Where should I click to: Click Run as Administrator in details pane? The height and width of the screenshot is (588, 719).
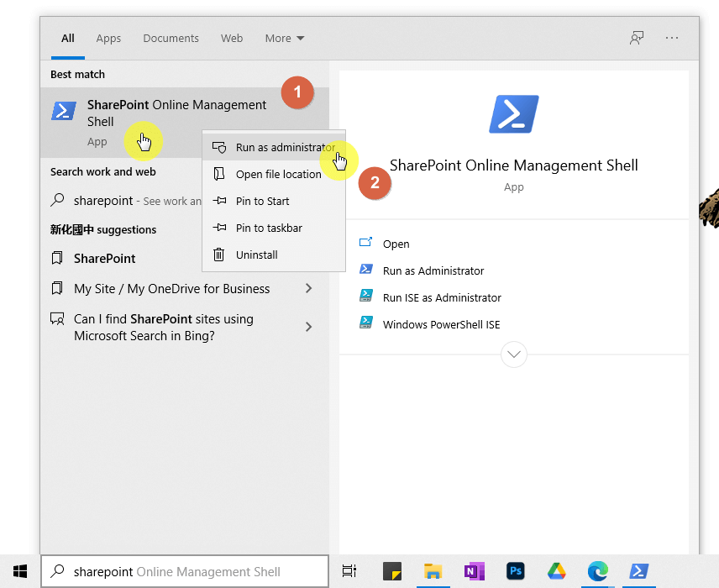pyautogui.click(x=433, y=270)
